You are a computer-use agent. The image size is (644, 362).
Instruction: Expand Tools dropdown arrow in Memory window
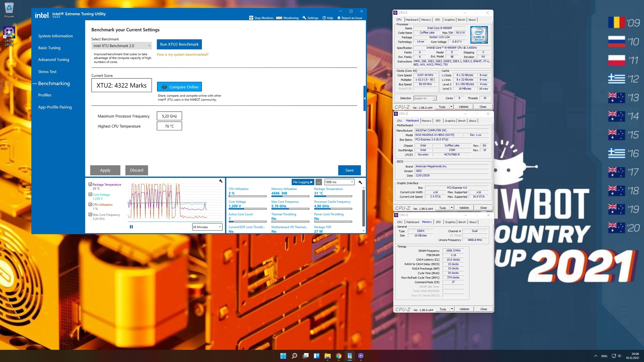pyautogui.click(x=452, y=309)
